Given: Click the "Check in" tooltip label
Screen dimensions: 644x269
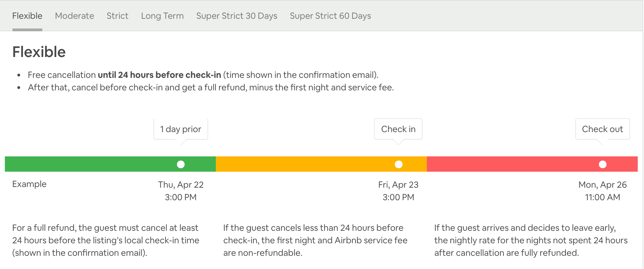Looking at the screenshot, I should click(398, 129).
